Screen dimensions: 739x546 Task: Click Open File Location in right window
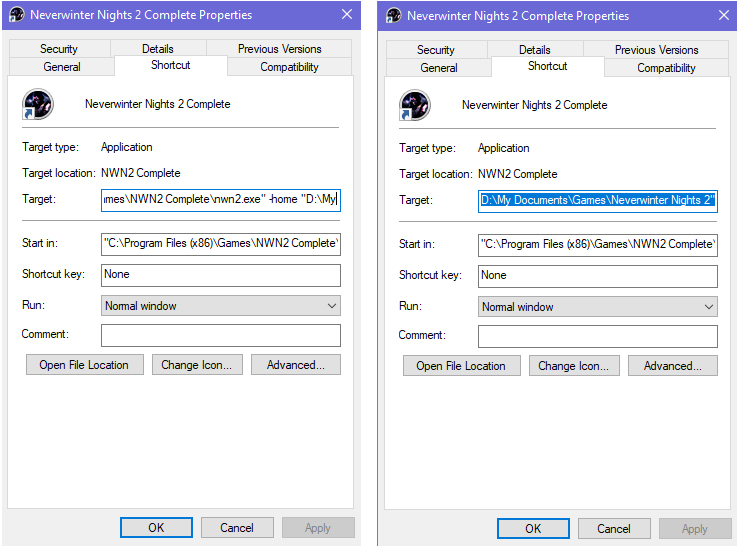[x=462, y=366]
